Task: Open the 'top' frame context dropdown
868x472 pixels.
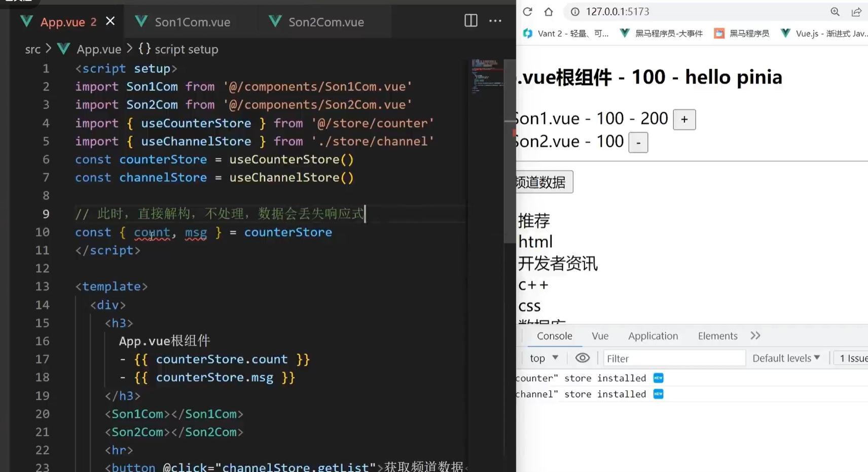Action: (x=542, y=358)
